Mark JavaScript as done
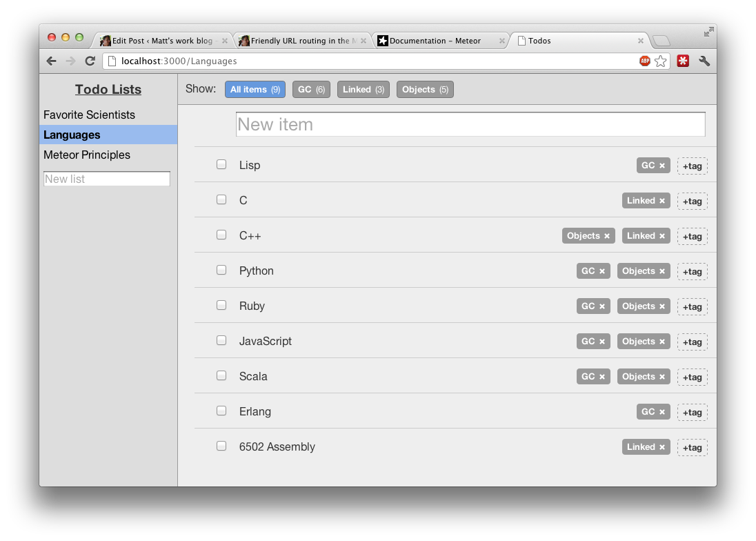Viewport: 756px width, 541px height. 221,340
